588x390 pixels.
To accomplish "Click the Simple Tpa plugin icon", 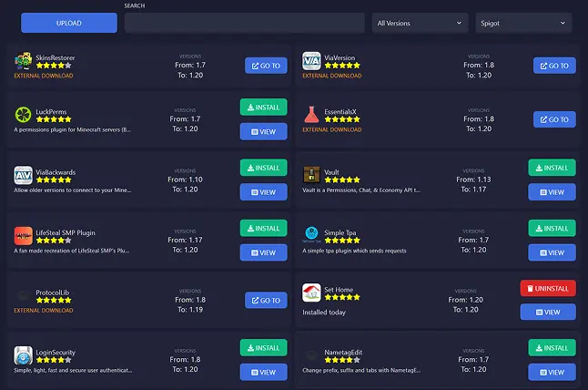I will click(x=311, y=234).
